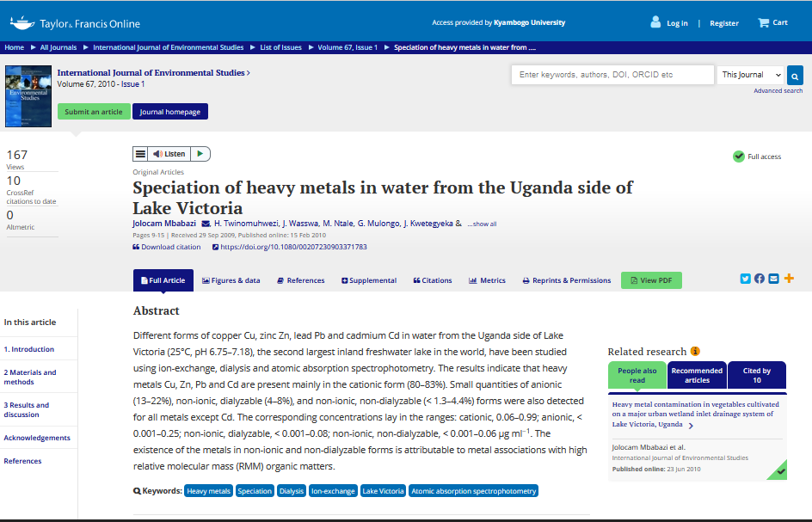Open the Listen player menu icon
This screenshot has width=812, height=522.
pyautogui.click(x=140, y=154)
